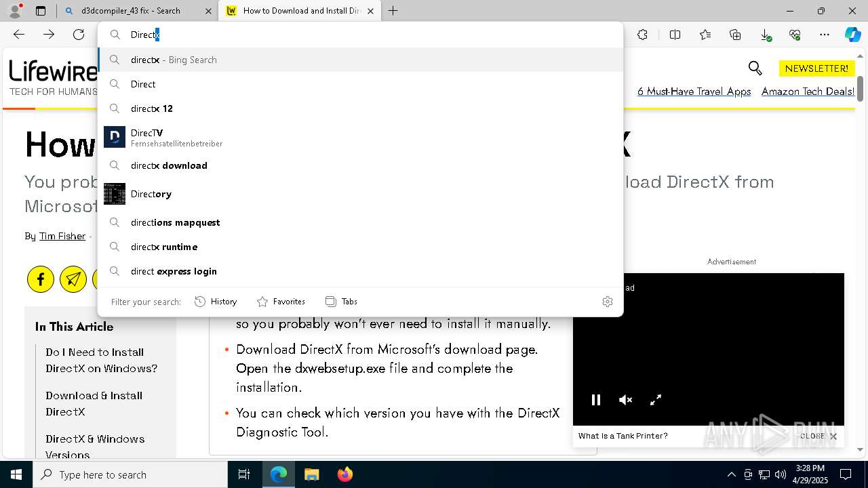Select directx download suggestion
This screenshot has width=868, height=488.
361,165
